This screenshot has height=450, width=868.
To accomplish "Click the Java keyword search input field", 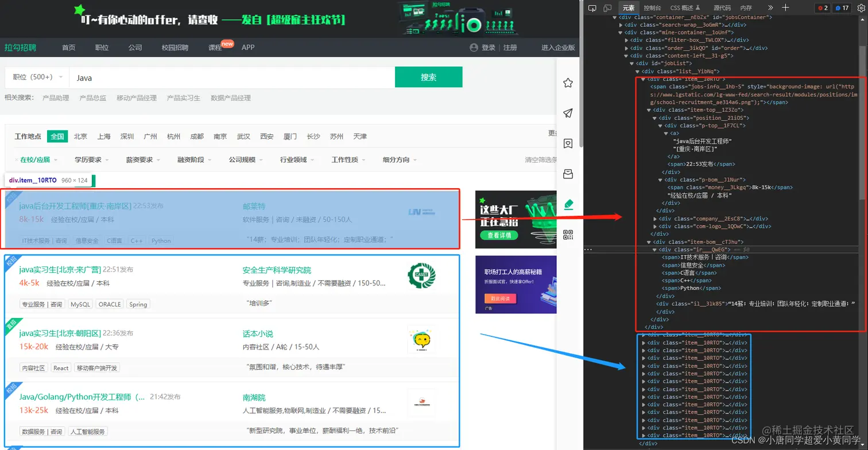I will pos(230,77).
